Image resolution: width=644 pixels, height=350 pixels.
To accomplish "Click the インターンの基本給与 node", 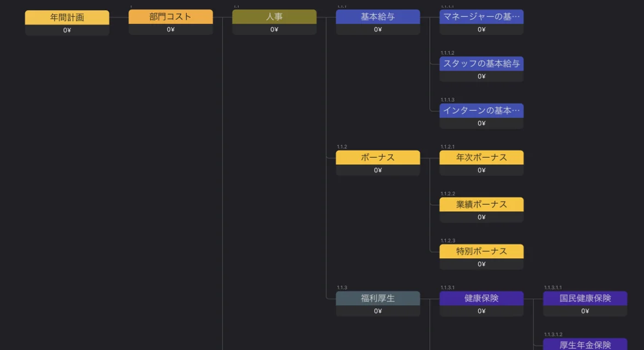I will (x=481, y=111).
